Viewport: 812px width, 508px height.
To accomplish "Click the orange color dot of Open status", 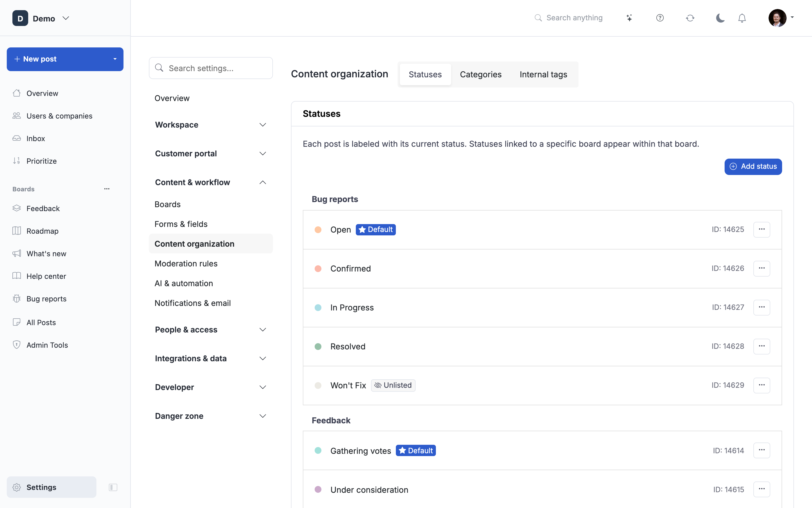I will point(318,230).
